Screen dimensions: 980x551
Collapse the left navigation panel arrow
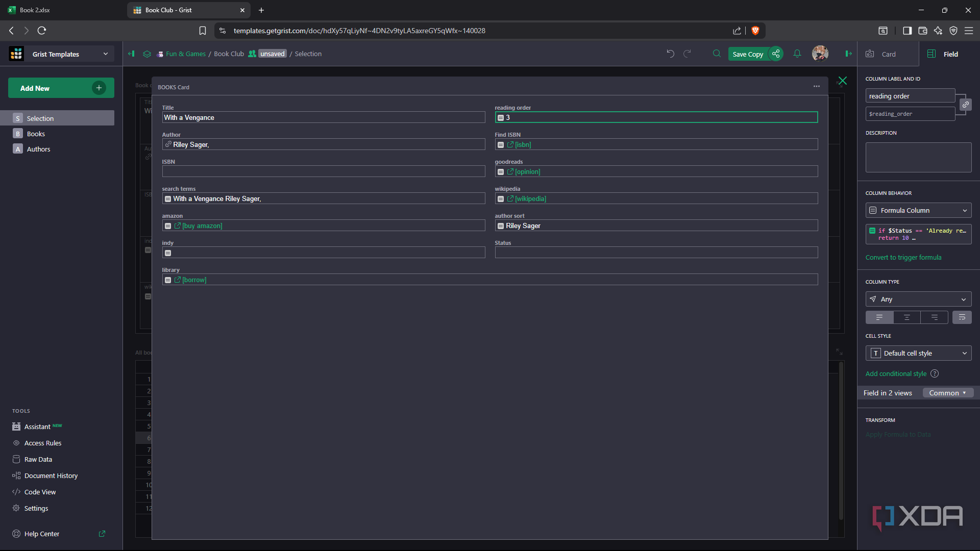click(x=131, y=54)
